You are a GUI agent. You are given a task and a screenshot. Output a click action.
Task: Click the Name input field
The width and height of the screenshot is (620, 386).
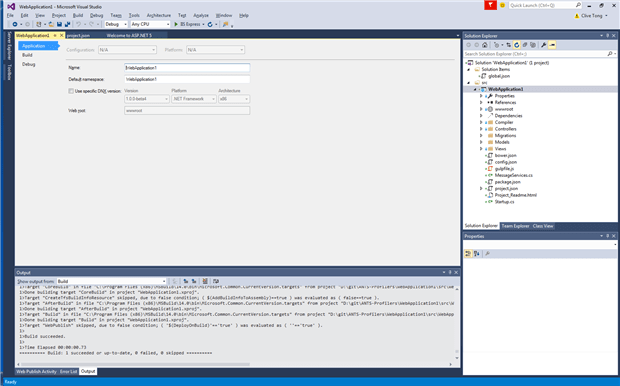pos(187,68)
